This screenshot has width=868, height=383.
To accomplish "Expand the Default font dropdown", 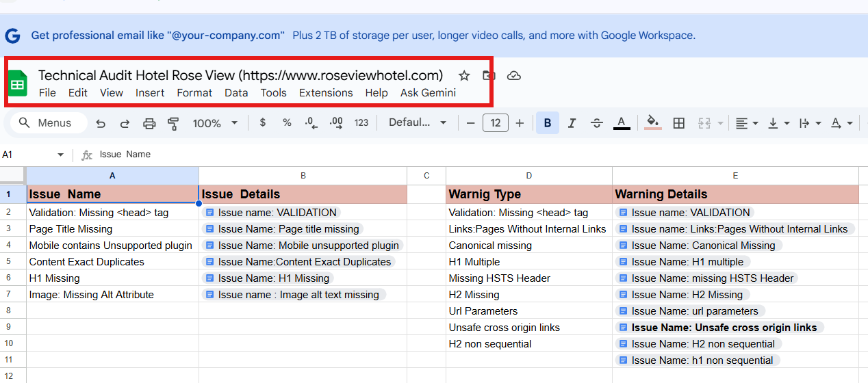I will click(x=418, y=123).
